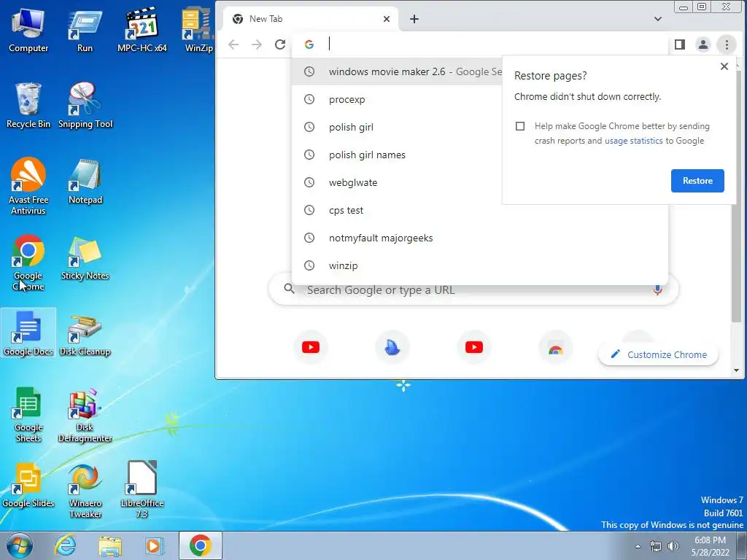The width and height of the screenshot is (747, 560).
Task: Click the taskbar clock and date
Action: point(710,546)
